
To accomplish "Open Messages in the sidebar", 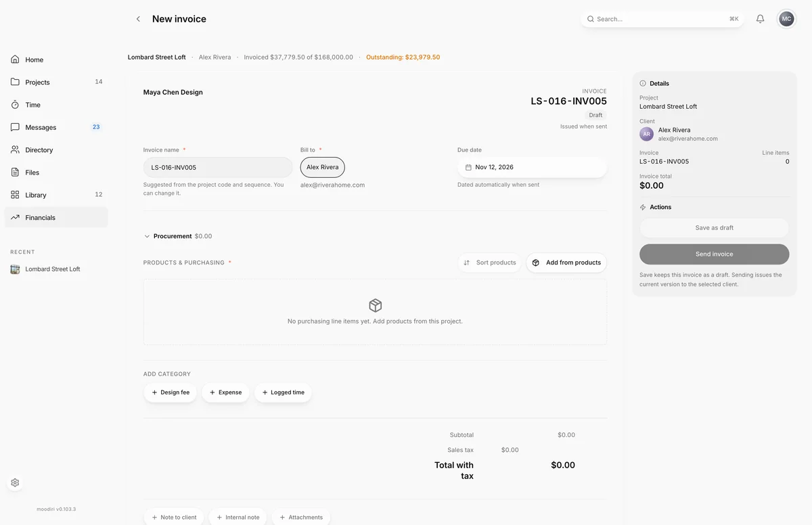I will (x=56, y=127).
